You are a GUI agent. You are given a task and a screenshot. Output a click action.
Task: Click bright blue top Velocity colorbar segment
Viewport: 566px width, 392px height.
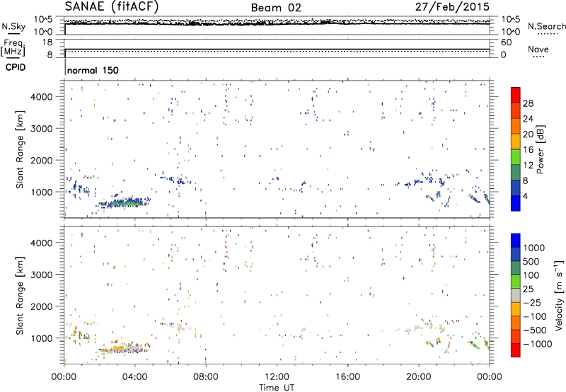click(516, 241)
